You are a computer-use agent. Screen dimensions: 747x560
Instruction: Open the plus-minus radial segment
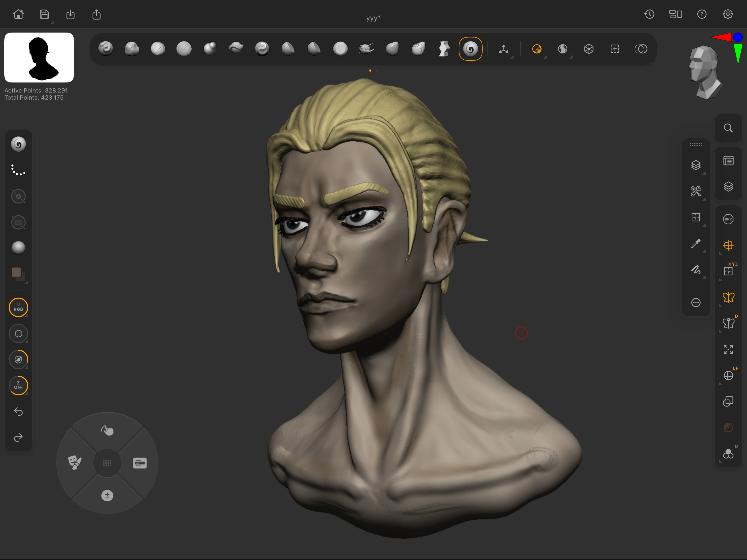point(107,495)
